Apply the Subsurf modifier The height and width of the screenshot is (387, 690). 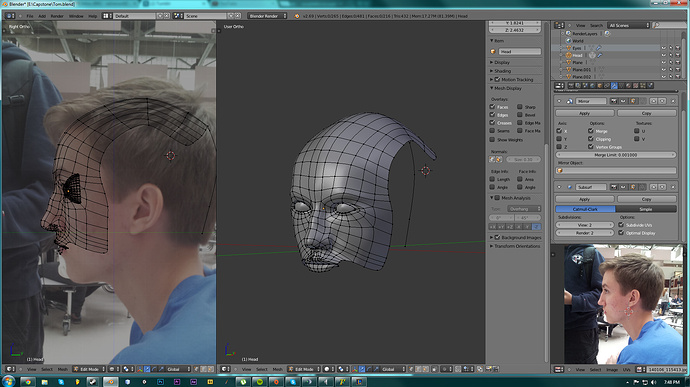point(584,199)
